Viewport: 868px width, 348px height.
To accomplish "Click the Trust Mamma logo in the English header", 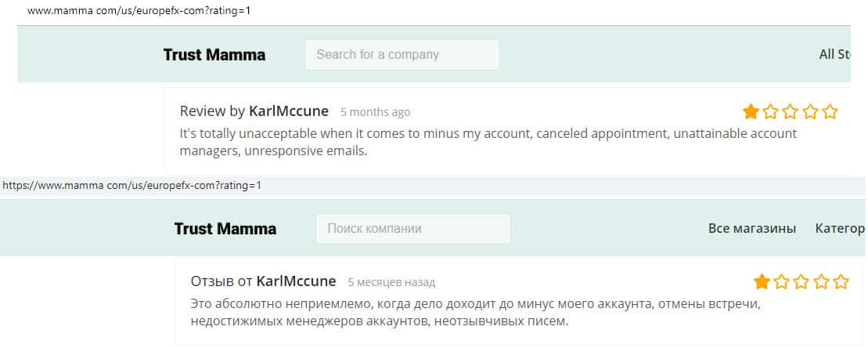I will (214, 55).
